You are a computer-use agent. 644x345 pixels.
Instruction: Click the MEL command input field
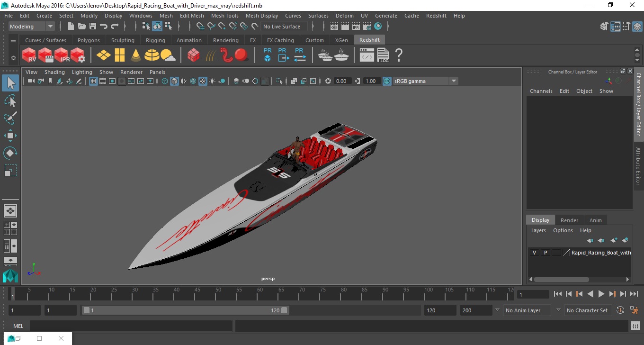point(131,326)
